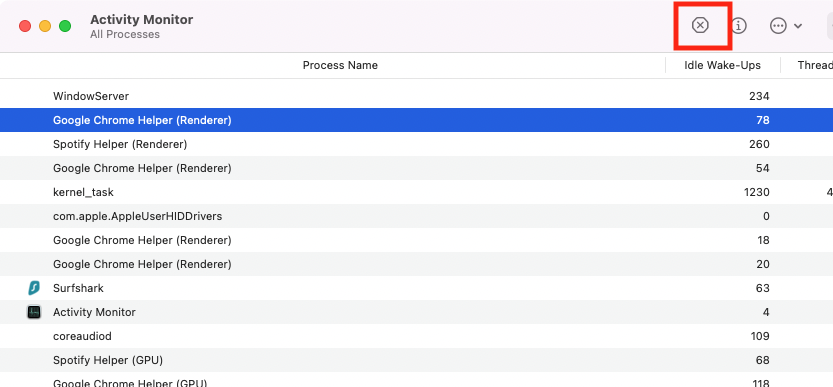This screenshot has width=833, height=387.
Task: Click the green zoom window button
Action: click(x=65, y=26)
